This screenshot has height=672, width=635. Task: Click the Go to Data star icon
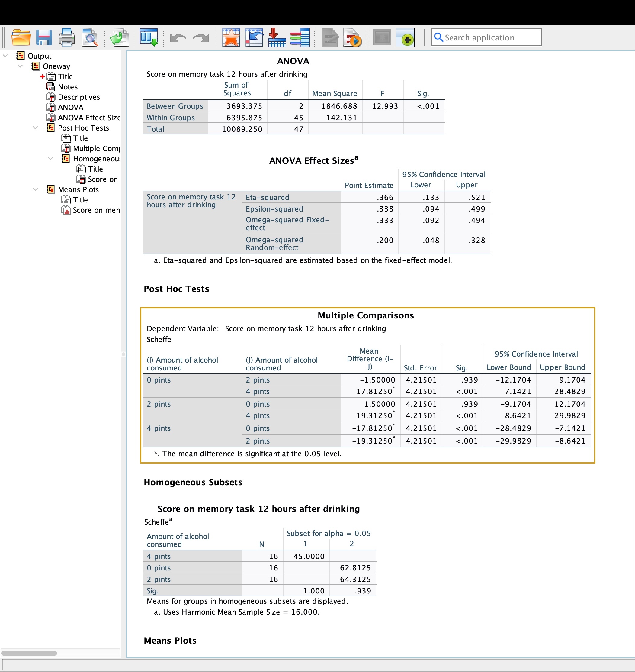[231, 37]
